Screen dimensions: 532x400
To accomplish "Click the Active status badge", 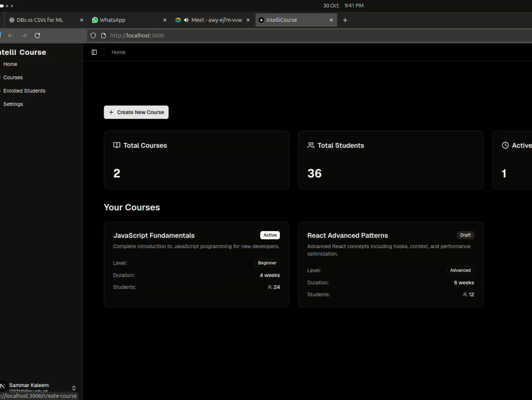I will [270, 235].
